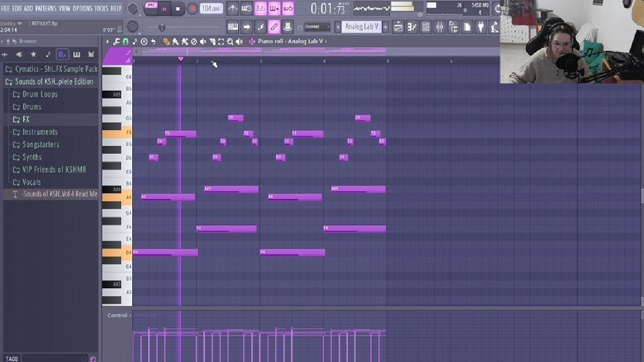The image size is (644, 362).
Task: Open the FILE menu
Action: (x=6, y=9)
